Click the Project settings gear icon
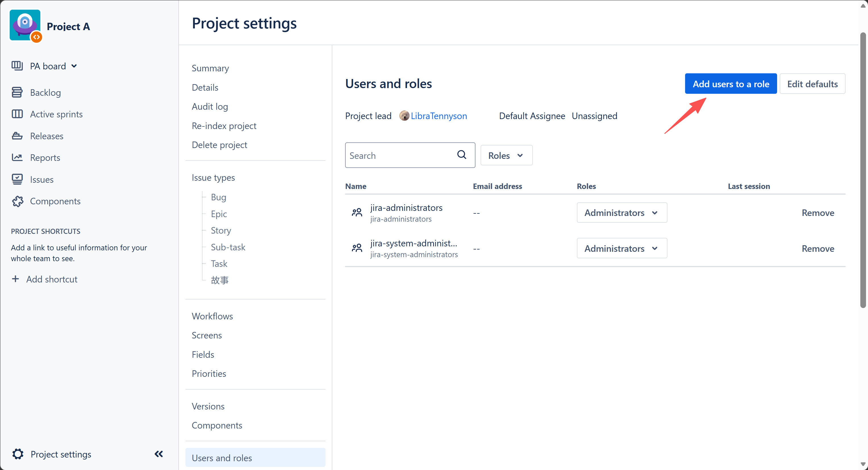Image resolution: width=868 pixels, height=470 pixels. tap(18, 454)
